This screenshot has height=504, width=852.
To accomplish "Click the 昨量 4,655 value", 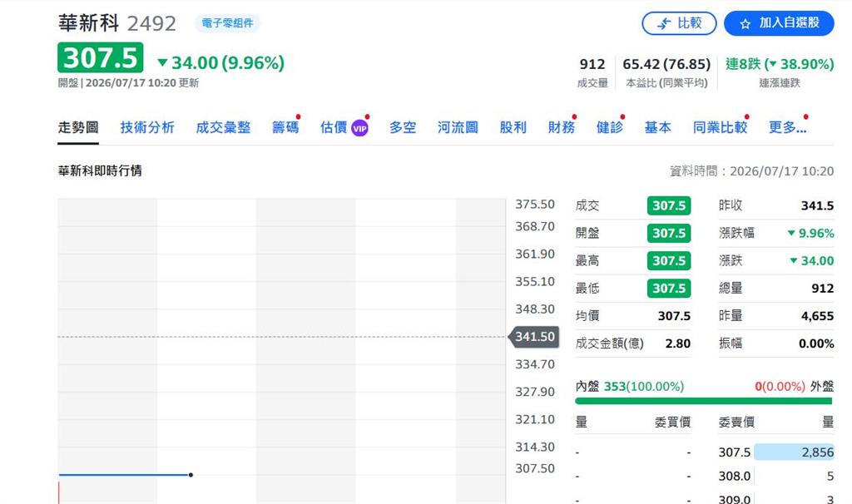I will [817, 316].
